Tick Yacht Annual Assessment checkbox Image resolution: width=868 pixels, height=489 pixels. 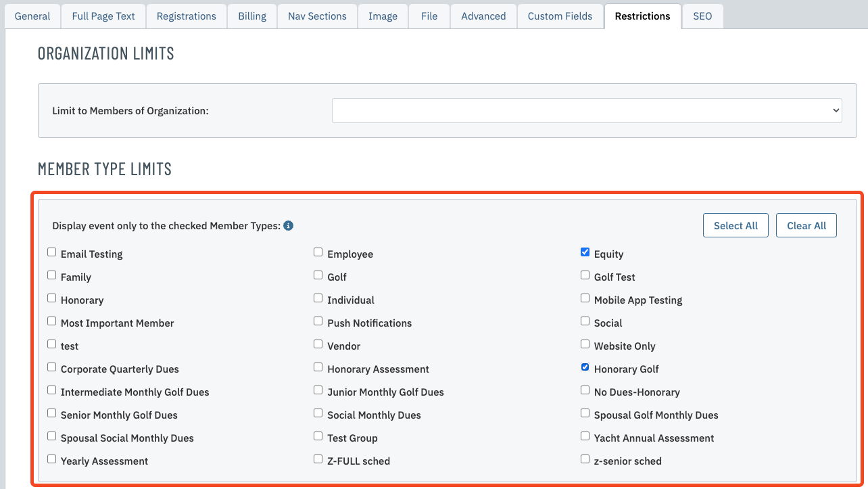coord(585,436)
